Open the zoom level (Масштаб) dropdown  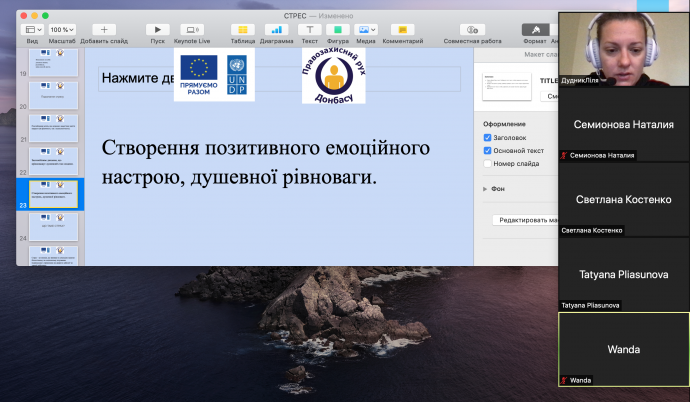click(61, 30)
